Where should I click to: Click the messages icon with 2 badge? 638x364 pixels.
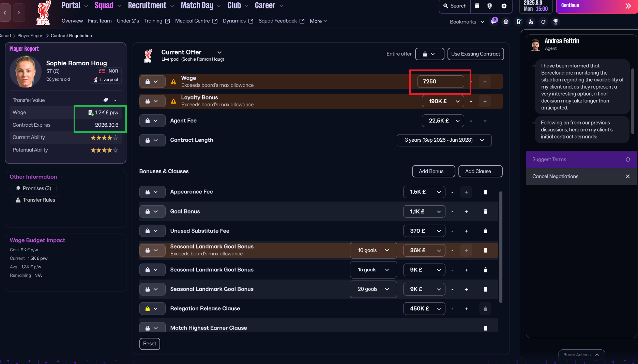coord(493,22)
